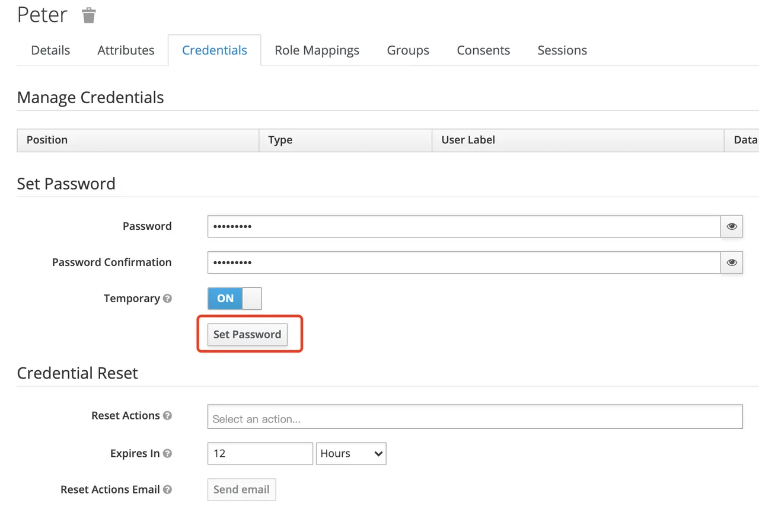Click help icon next to Reset Actions
This screenshot has height=532, width=759.
[x=167, y=416]
